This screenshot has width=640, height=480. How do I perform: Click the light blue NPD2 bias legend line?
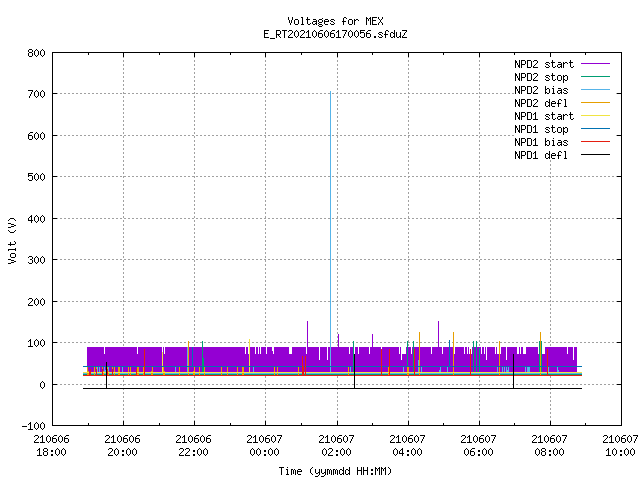[x=595, y=90]
